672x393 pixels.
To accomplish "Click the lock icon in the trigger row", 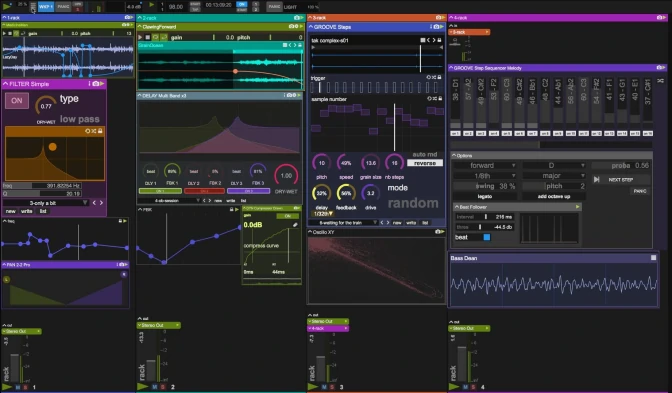I will click(x=439, y=77).
